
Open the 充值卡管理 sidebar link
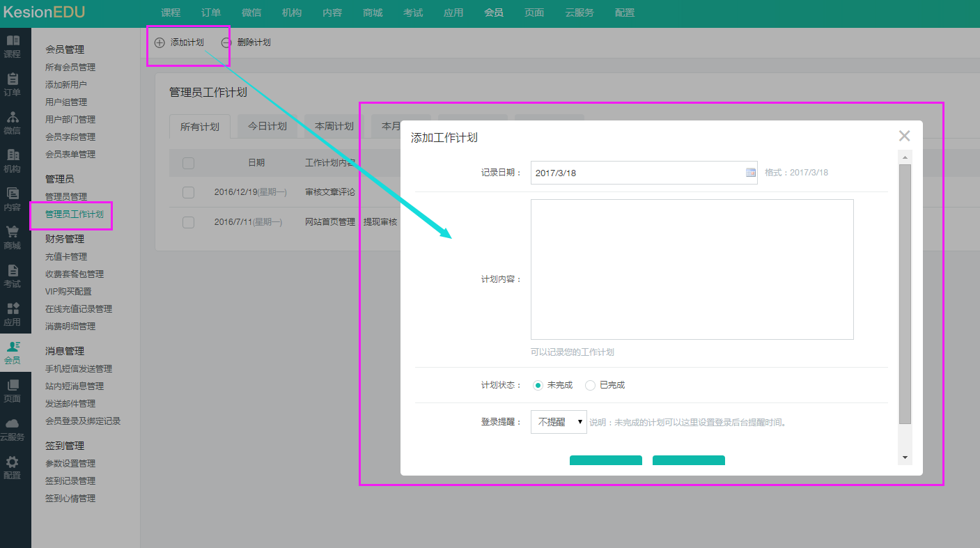click(66, 257)
